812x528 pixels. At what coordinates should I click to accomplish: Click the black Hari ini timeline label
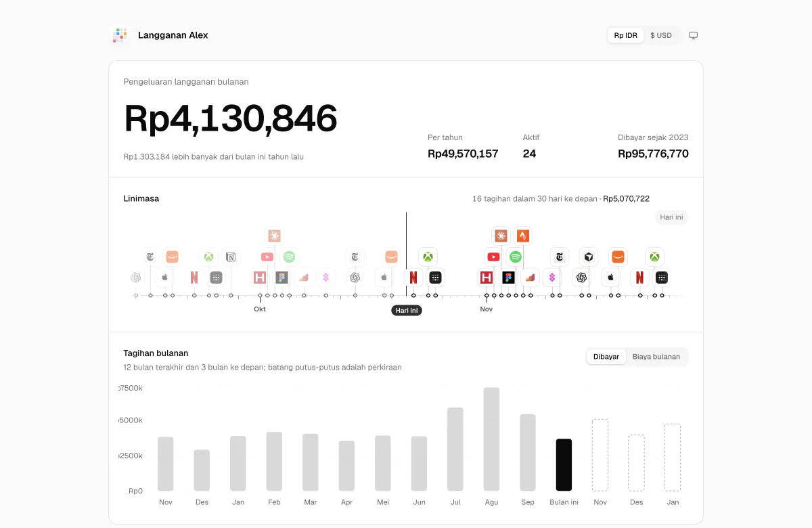(x=407, y=311)
